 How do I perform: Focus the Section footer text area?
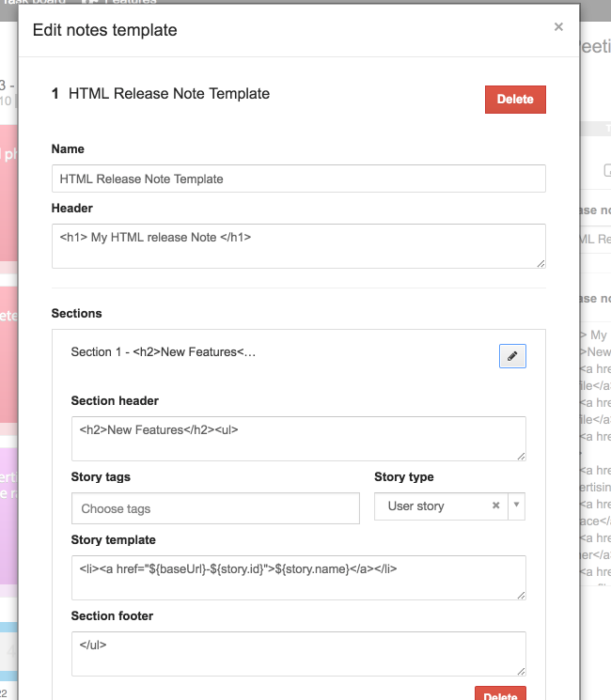click(298, 653)
